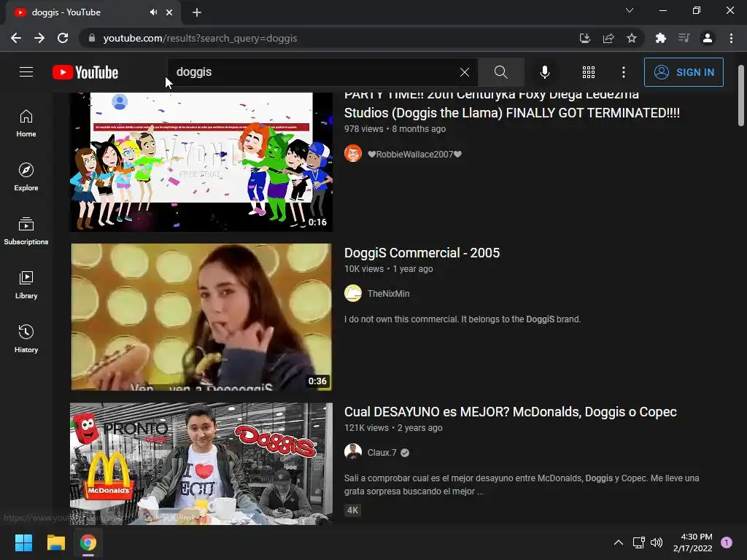Click the magnifier search button
The image size is (747, 560).
coord(500,72)
